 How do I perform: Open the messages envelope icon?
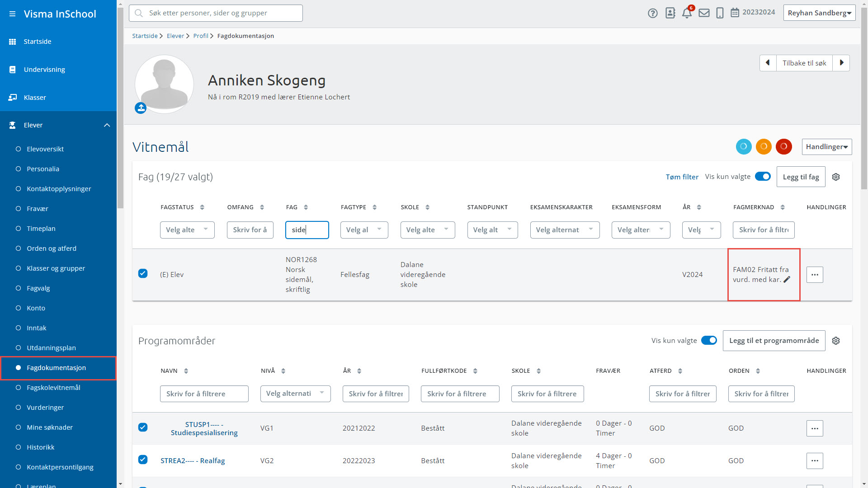point(704,13)
